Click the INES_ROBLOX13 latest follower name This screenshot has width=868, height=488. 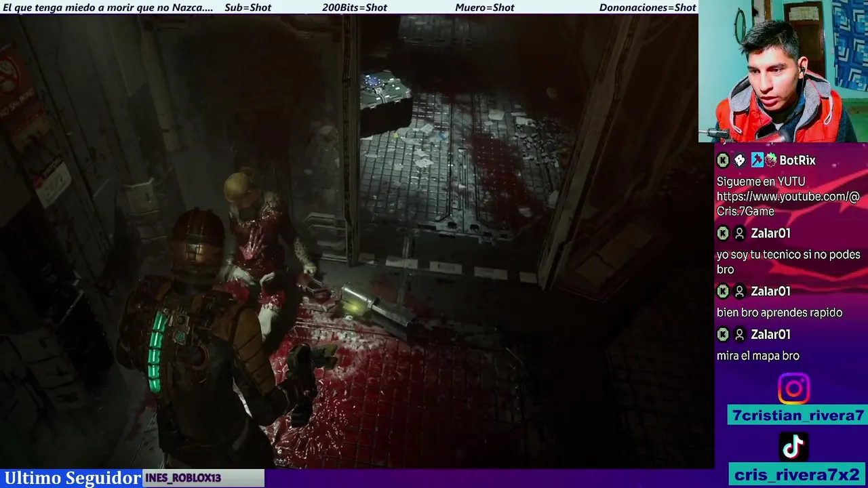[183, 479]
